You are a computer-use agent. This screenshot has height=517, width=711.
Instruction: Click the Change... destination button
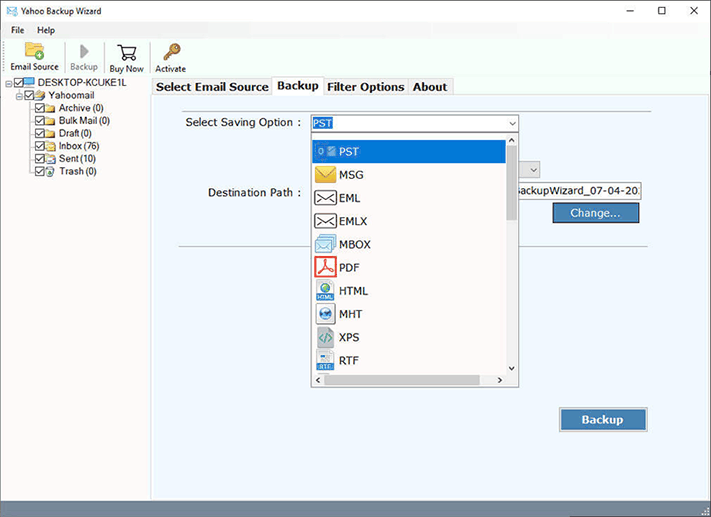click(595, 213)
